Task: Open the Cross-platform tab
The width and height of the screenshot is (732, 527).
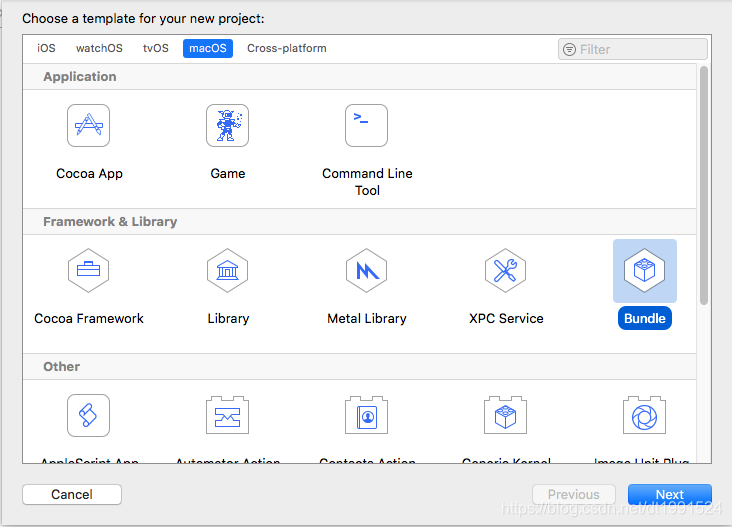Action: point(287,49)
